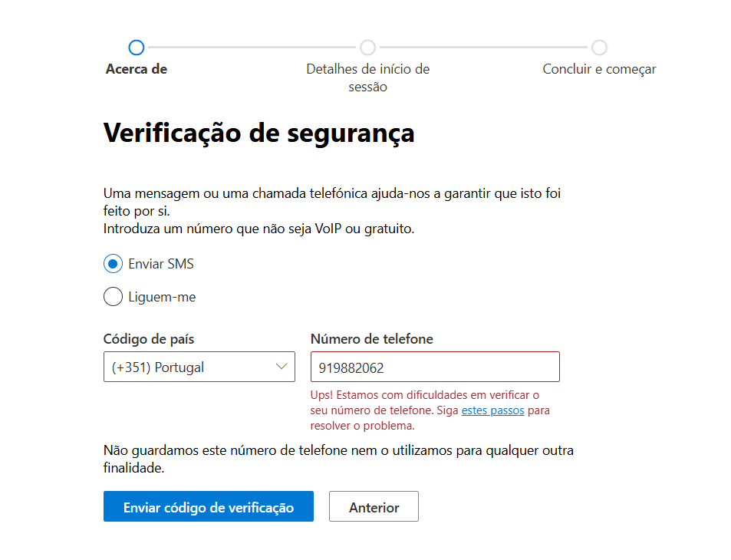Click the "Código de país" field label
The width and height of the screenshot is (731, 560).
pos(149,339)
